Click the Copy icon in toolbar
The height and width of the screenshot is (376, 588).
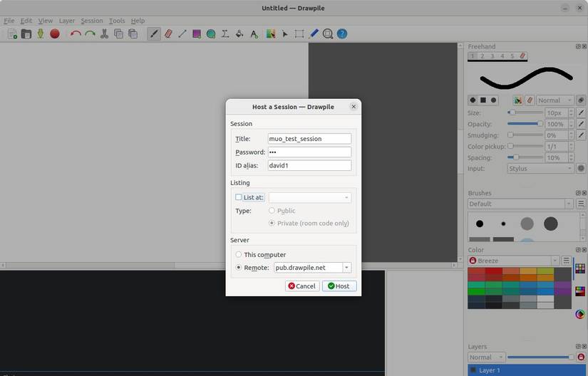tap(118, 33)
